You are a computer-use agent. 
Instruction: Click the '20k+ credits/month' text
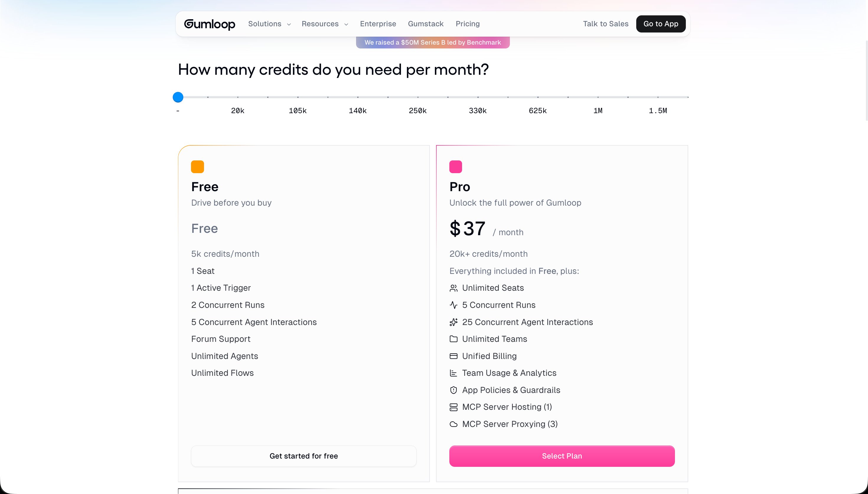coord(488,254)
